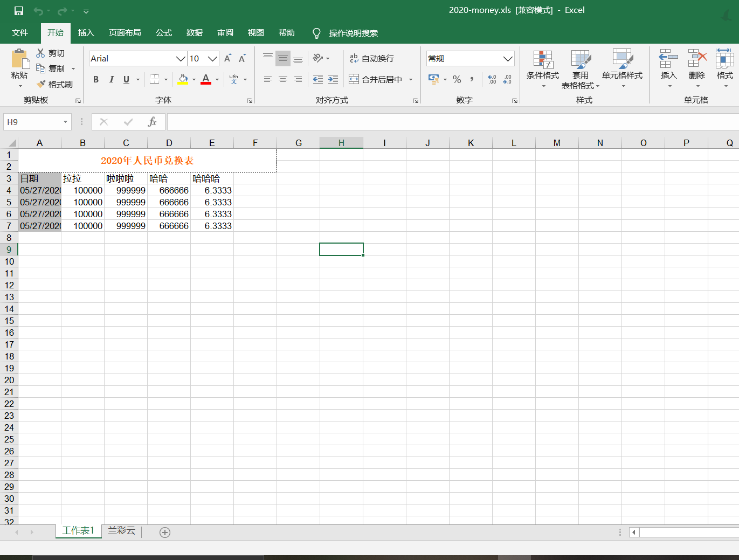This screenshot has height=560, width=739.
Task: Select the title cell 2020年人民币兑换表
Action: click(x=147, y=161)
